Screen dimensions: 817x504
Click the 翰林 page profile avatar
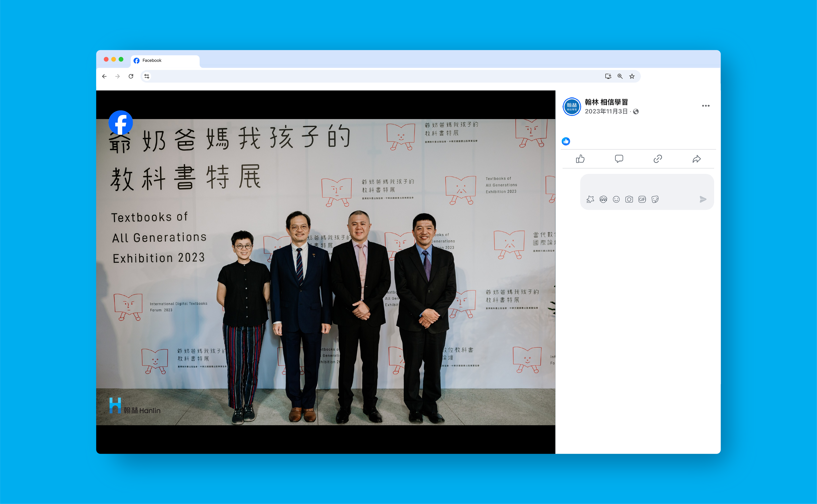[x=572, y=107]
